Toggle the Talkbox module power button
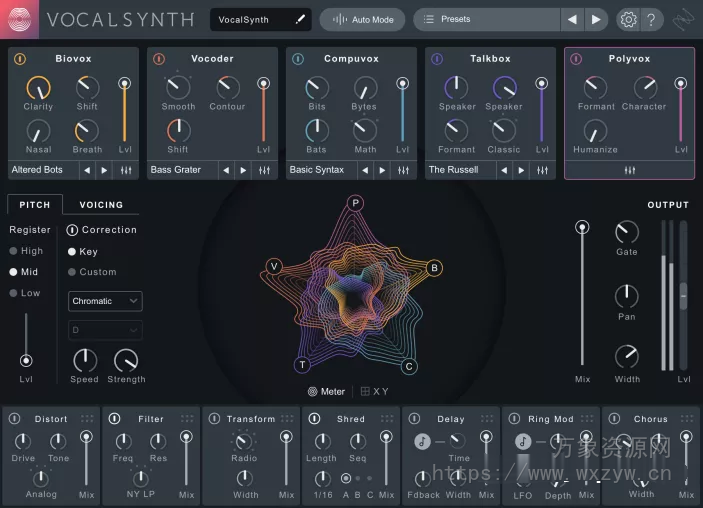The width and height of the screenshot is (703, 508). (x=437, y=59)
